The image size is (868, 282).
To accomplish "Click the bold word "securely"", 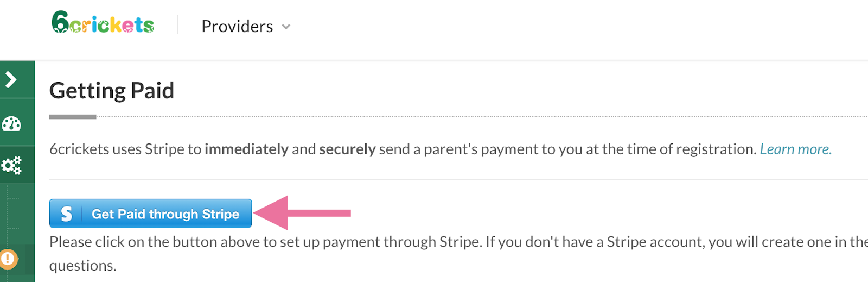I will click(x=347, y=149).
